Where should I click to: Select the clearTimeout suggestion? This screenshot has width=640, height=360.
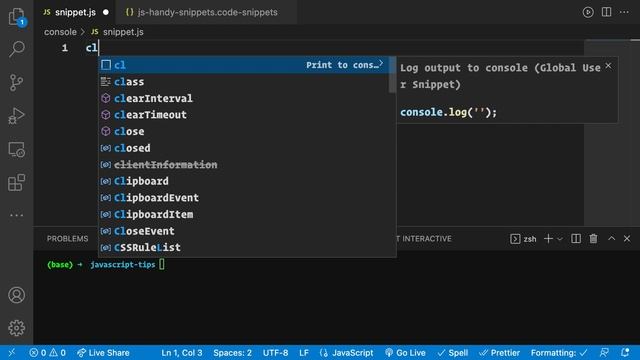(x=244, y=115)
